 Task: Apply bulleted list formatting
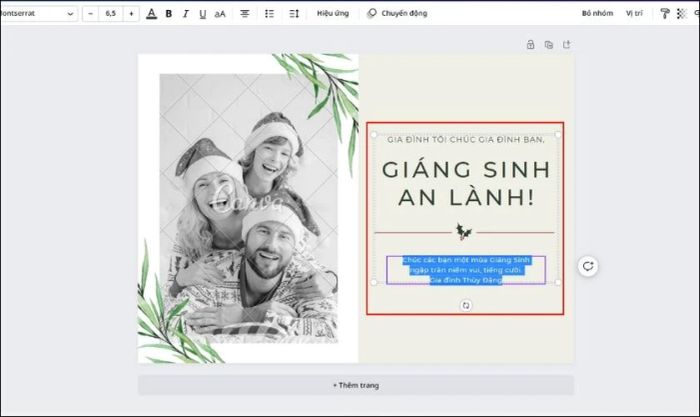click(269, 14)
